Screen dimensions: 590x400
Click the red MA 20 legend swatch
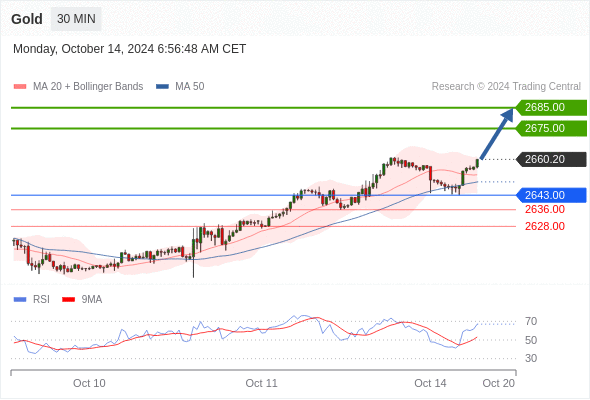(20, 87)
